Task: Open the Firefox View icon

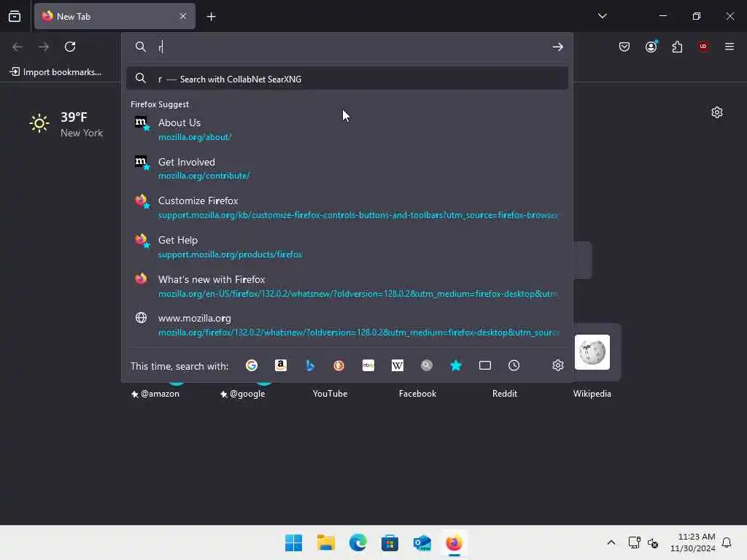Action: [15, 16]
